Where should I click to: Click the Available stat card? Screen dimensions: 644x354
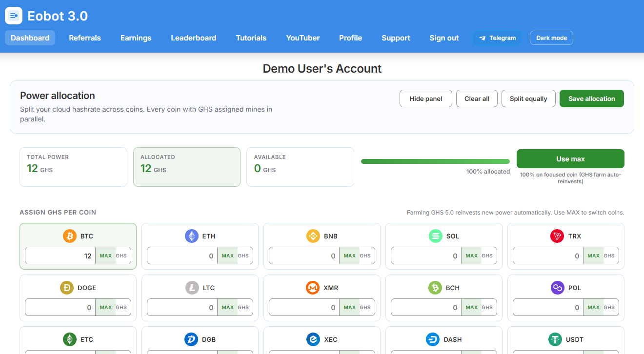300,167
